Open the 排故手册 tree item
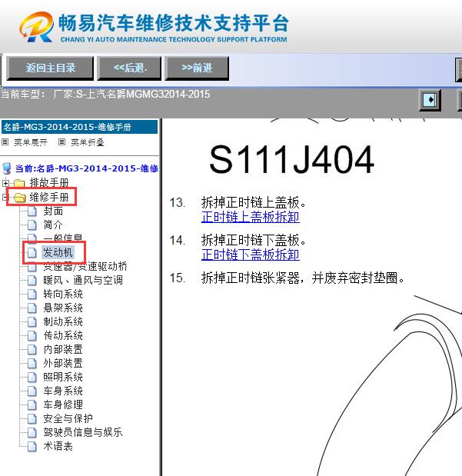 tap(49, 183)
